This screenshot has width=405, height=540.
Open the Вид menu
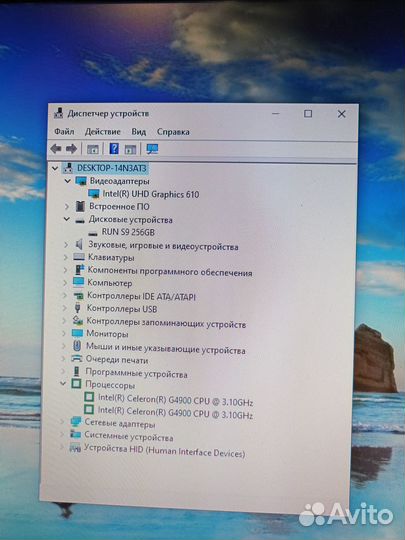tap(139, 132)
